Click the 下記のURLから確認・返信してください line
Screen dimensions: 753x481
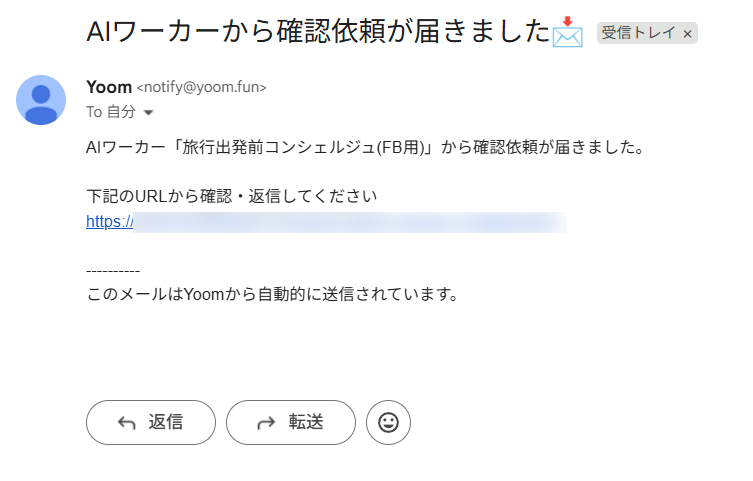[231, 196]
